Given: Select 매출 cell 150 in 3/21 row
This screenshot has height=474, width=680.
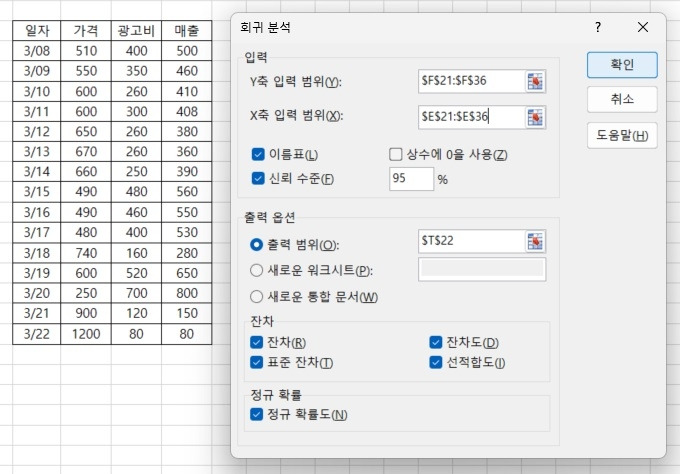Looking at the screenshot, I should [x=186, y=313].
